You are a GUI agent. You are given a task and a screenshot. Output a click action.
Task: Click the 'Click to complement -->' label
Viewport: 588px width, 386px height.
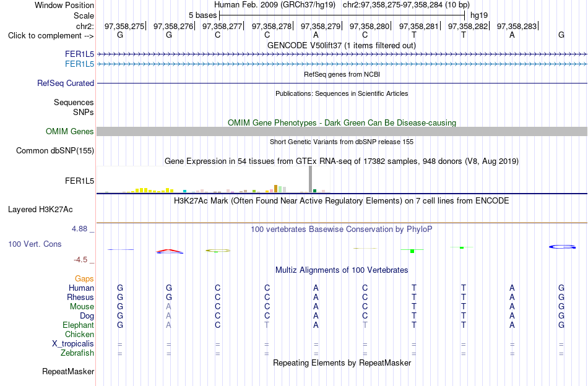pos(51,36)
